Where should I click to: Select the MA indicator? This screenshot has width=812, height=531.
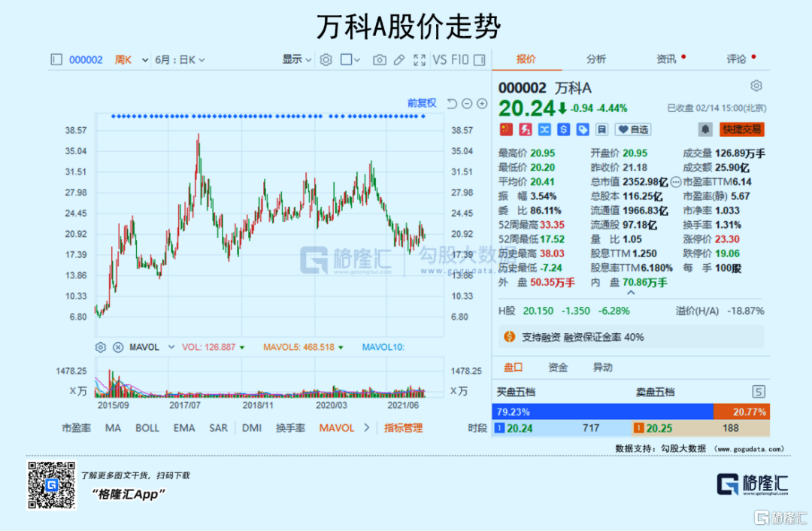click(113, 429)
